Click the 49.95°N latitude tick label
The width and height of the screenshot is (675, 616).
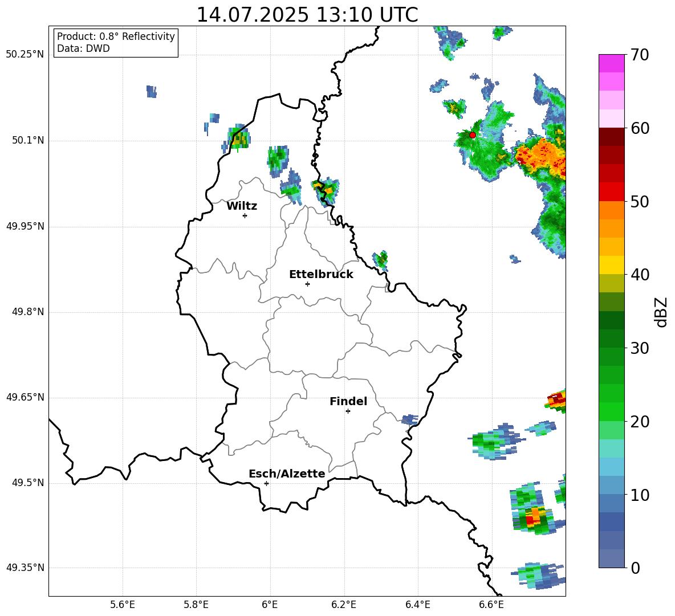tap(25, 226)
